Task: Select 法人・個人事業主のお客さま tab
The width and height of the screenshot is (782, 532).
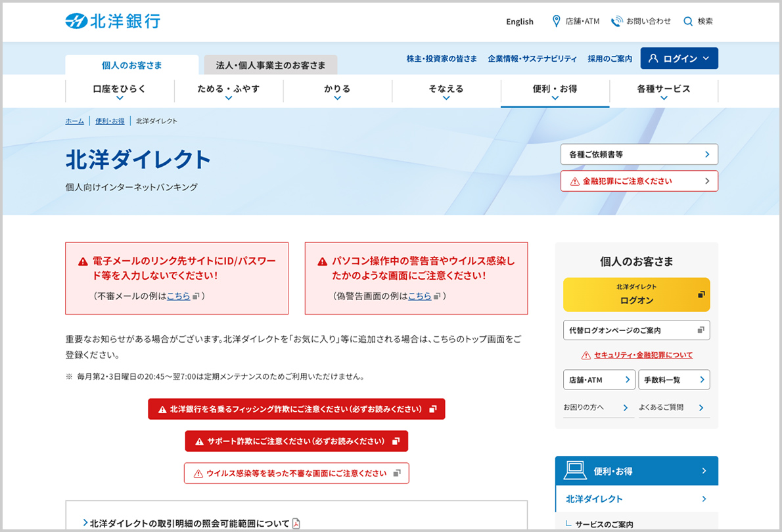Action: pos(271,65)
